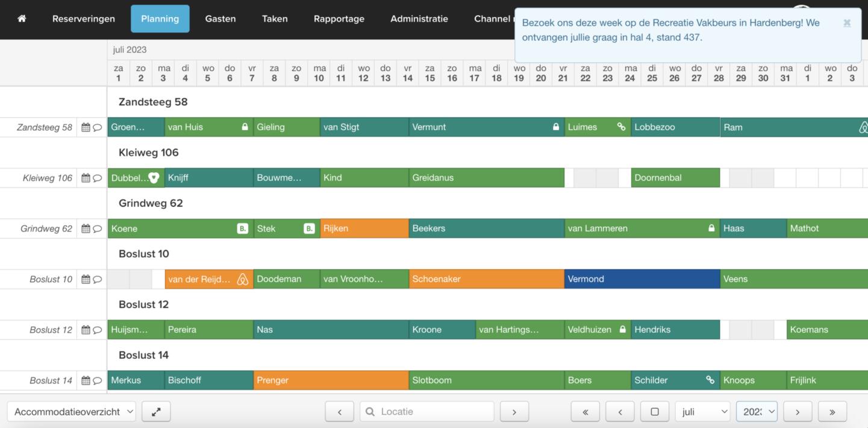Screen dimensions: 868x428
Task: Dismiss the Recreatie Vakbeurs notification
Action: pyautogui.click(x=846, y=23)
